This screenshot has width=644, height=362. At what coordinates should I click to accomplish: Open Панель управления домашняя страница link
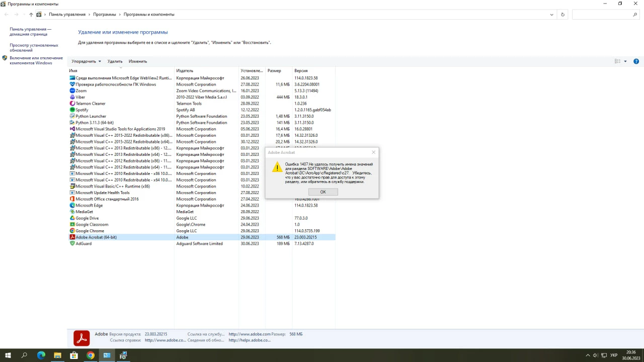(30, 32)
